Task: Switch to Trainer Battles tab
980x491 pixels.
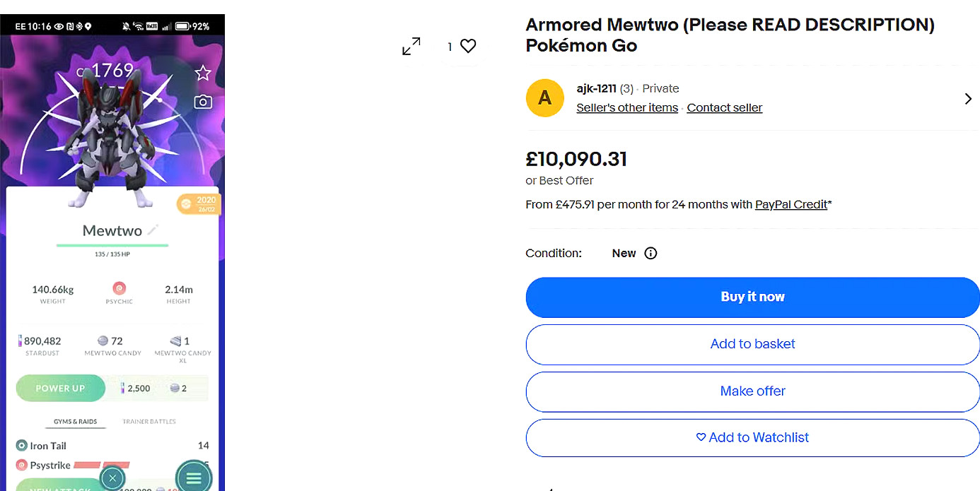Action: click(x=149, y=422)
